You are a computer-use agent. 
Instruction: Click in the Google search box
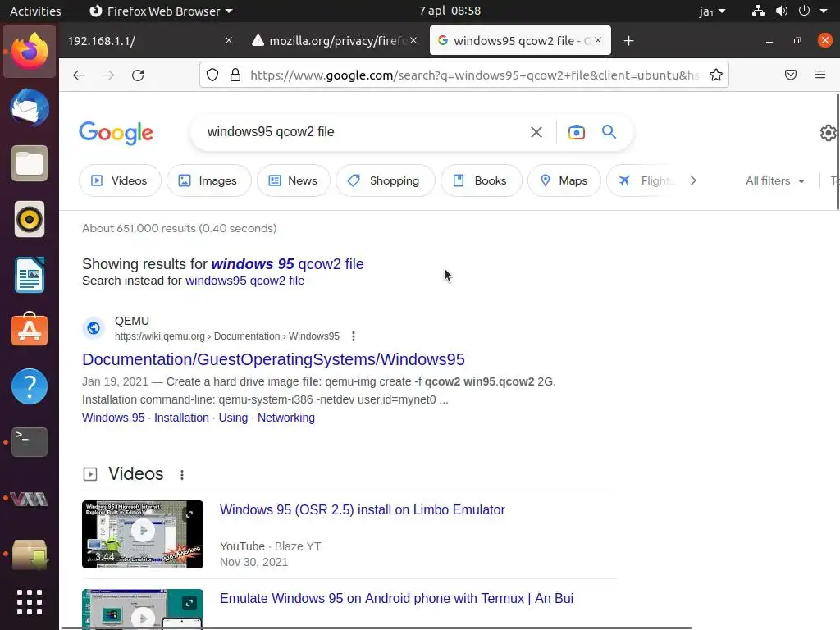(364, 132)
